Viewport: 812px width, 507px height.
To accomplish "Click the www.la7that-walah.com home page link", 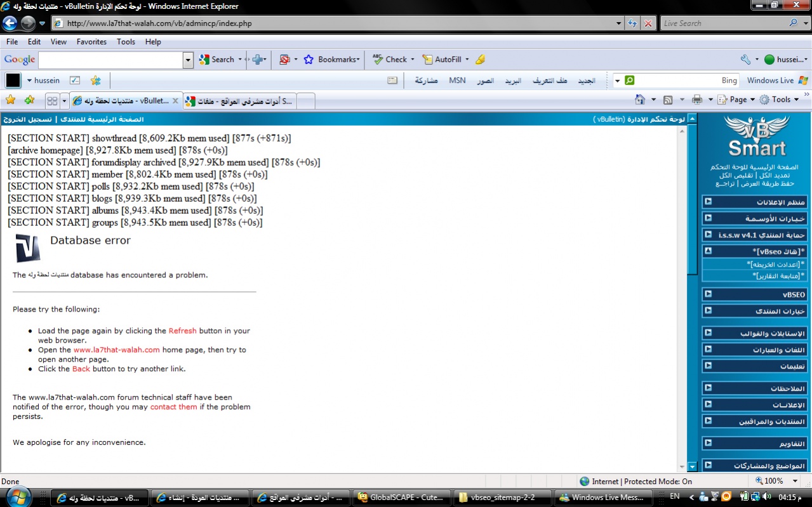I will pyautogui.click(x=116, y=350).
